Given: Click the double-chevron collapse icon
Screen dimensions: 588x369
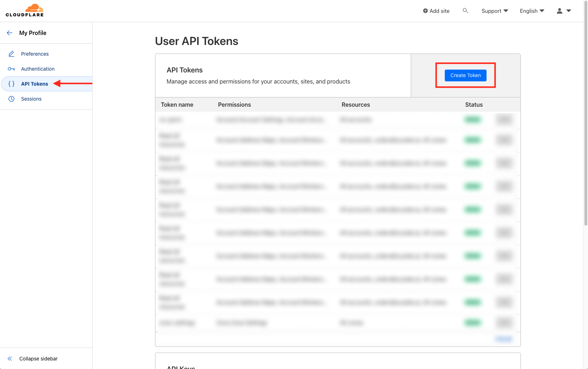Looking at the screenshot, I should tap(10, 358).
